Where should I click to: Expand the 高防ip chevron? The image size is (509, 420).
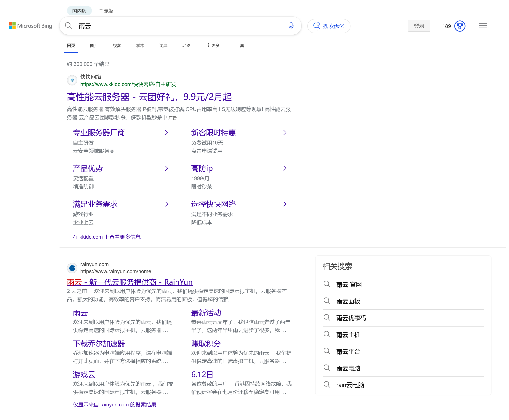[x=285, y=168]
